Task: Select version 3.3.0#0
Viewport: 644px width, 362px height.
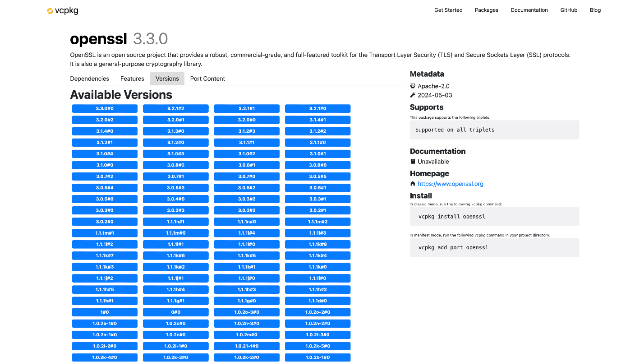Action: [105, 109]
